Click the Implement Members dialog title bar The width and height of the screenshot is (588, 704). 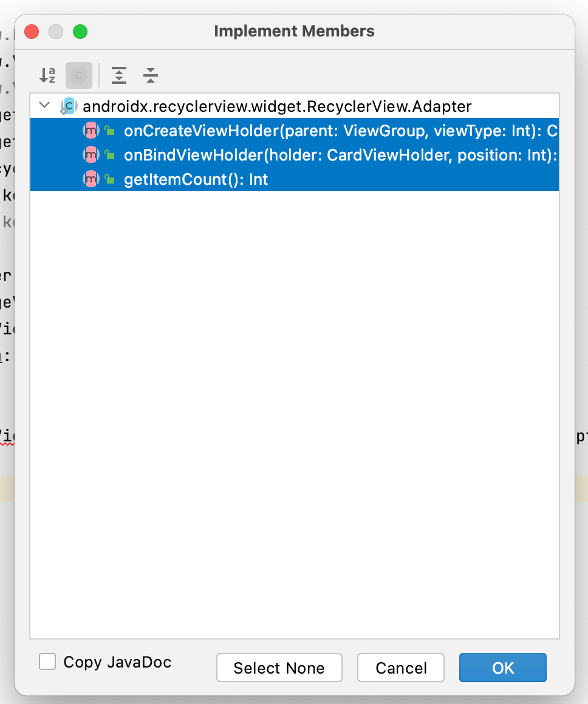click(x=294, y=31)
